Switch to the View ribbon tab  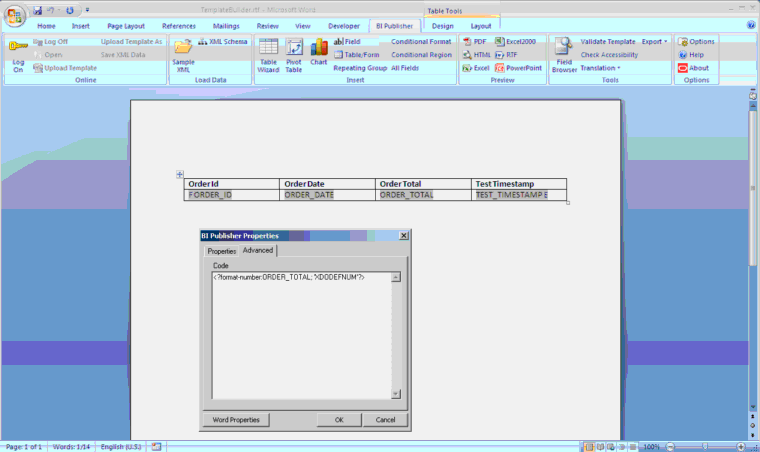pyautogui.click(x=302, y=26)
